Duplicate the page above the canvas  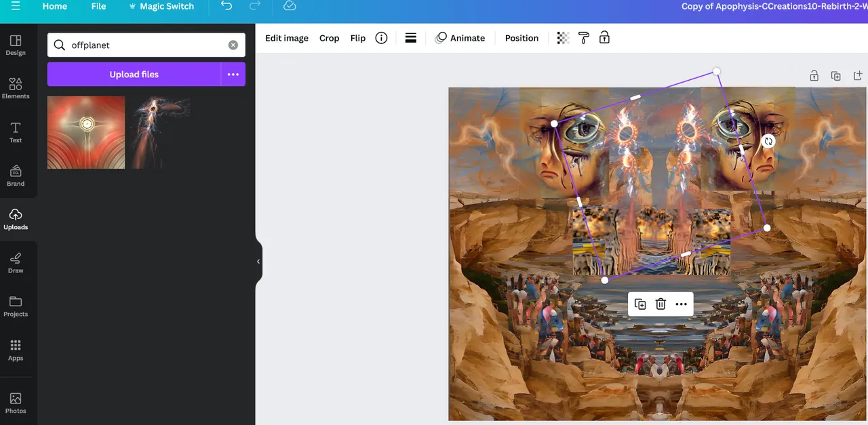click(x=835, y=76)
